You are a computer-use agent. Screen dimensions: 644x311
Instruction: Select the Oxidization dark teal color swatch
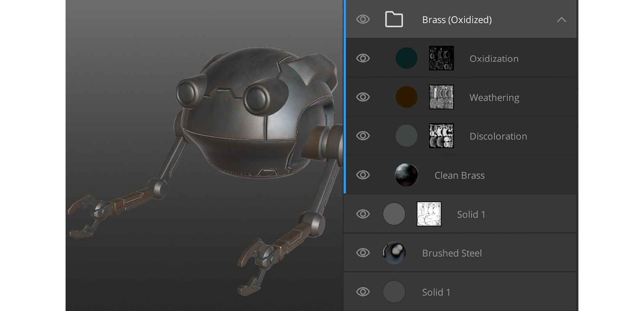pos(406,58)
